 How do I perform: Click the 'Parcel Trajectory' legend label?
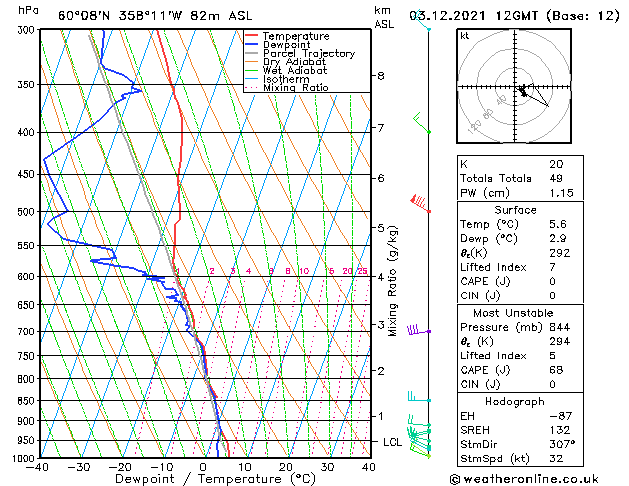(309, 53)
